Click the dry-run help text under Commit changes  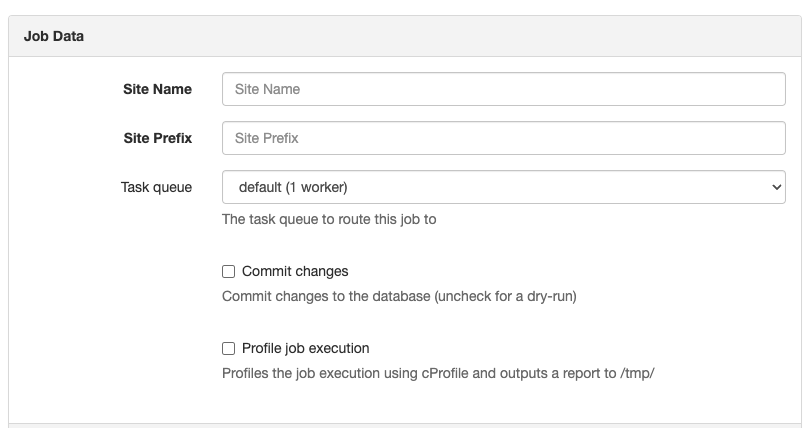(x=399, y=296)
